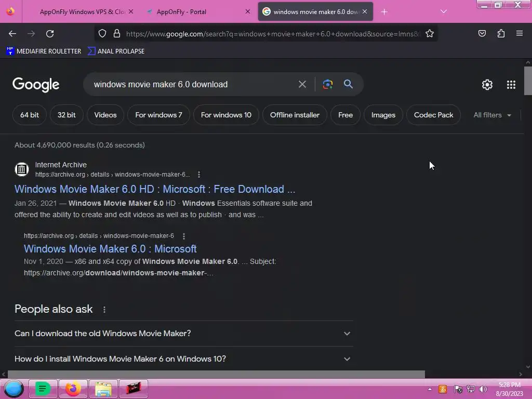Open the tracking protection shield icon

(x=102, y=33)
